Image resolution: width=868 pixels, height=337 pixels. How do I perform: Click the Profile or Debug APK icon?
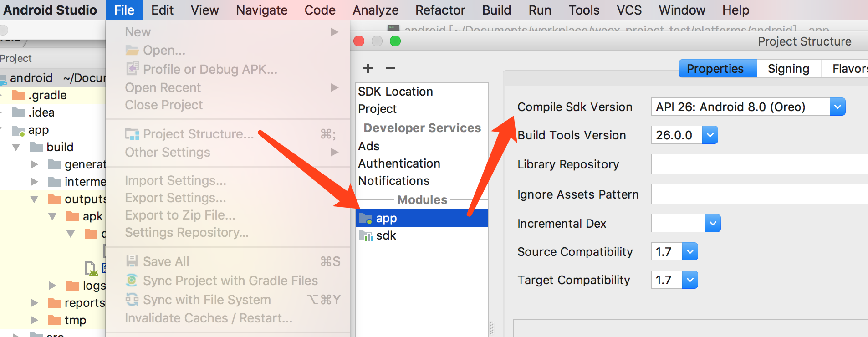pyautogui.click(x=132, y=69)
